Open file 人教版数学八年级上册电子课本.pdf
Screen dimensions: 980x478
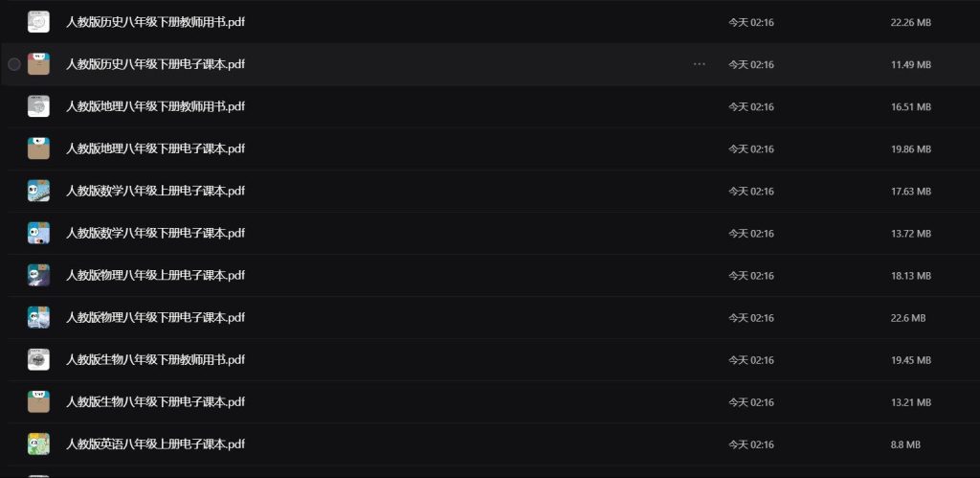tap(155, 191)
